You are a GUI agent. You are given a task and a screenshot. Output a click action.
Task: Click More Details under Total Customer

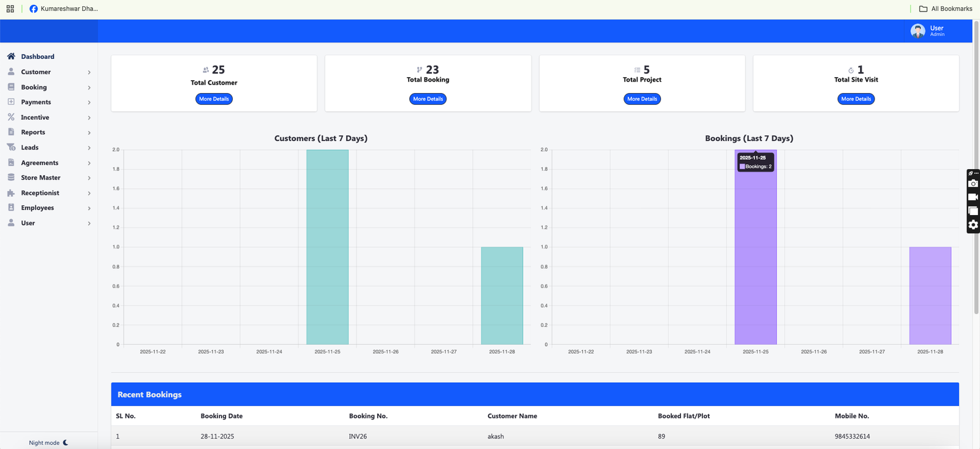coord(214,99)
